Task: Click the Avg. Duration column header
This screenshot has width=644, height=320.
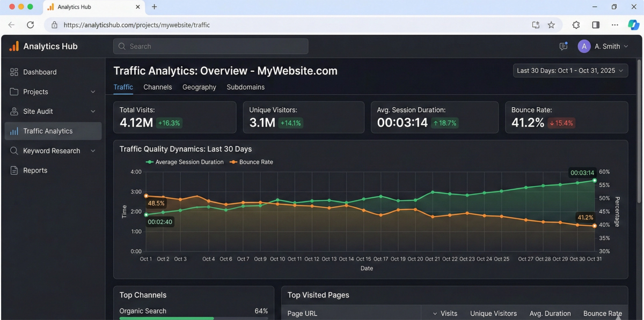Action: [x=550, y=314]
